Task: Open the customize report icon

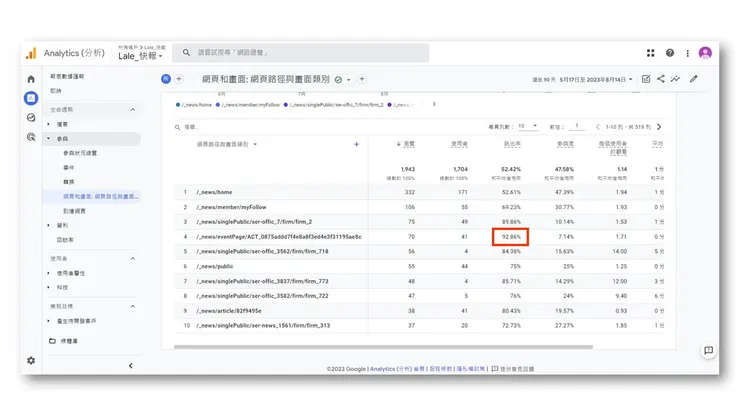Action: tap(646, 79)
